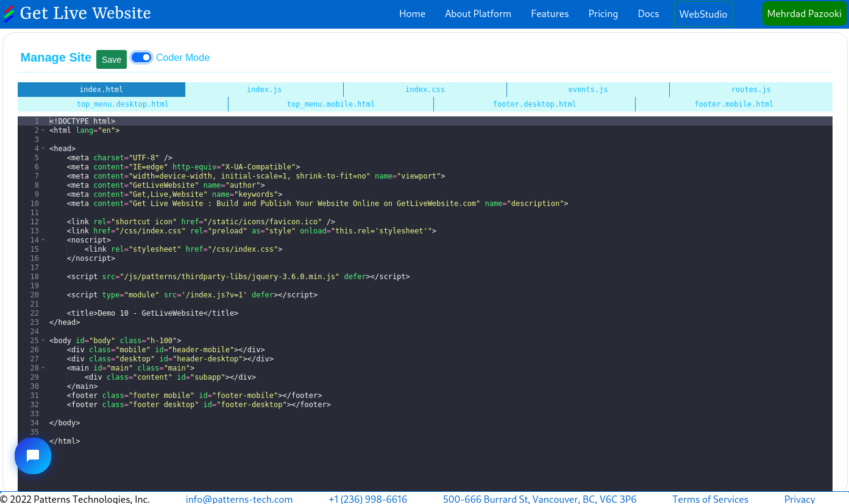The width and height of the screenshot is (849, 504).
Task: Click the meta charset UTF-8 line
Action: point(119,158)
